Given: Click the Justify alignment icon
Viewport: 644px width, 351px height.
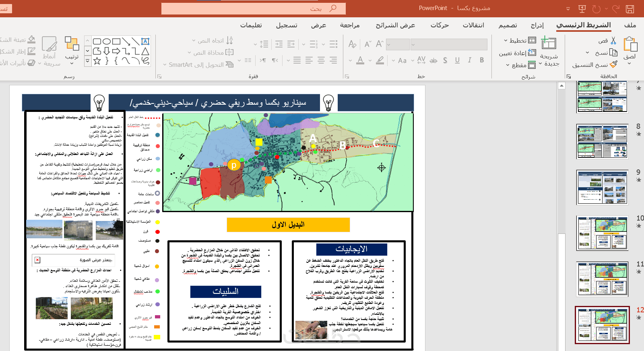Looking at the screenshot, I should [297, 60].
